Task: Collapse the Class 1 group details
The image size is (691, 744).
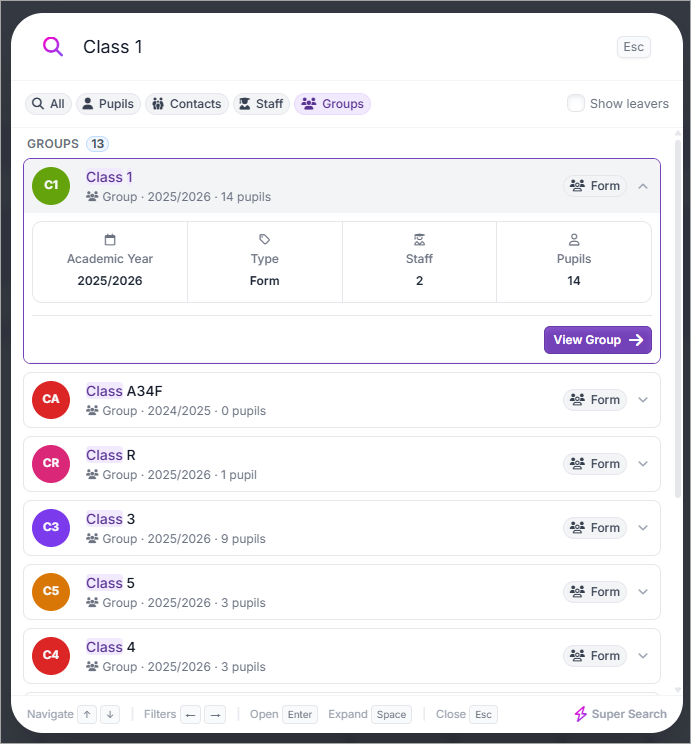Action: pos(643,186)
